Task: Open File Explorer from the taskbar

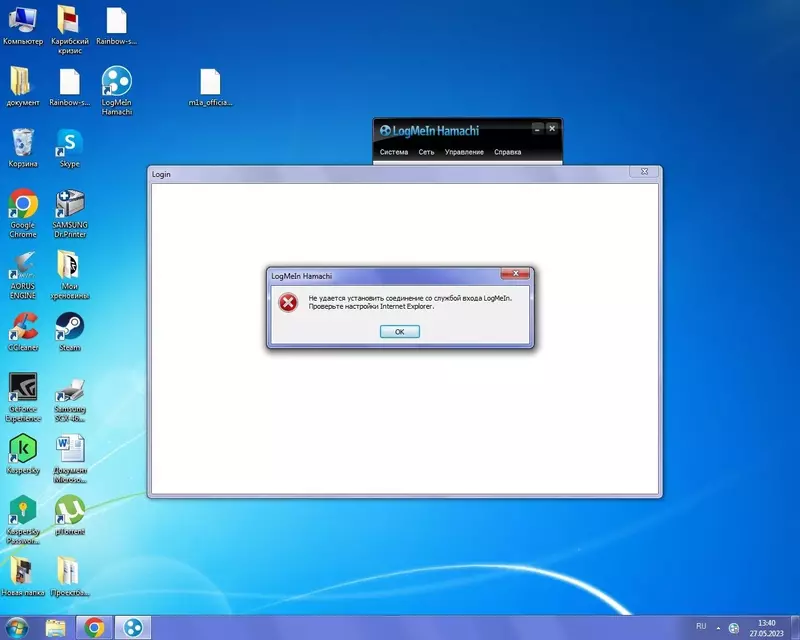Action: (56, 628)
